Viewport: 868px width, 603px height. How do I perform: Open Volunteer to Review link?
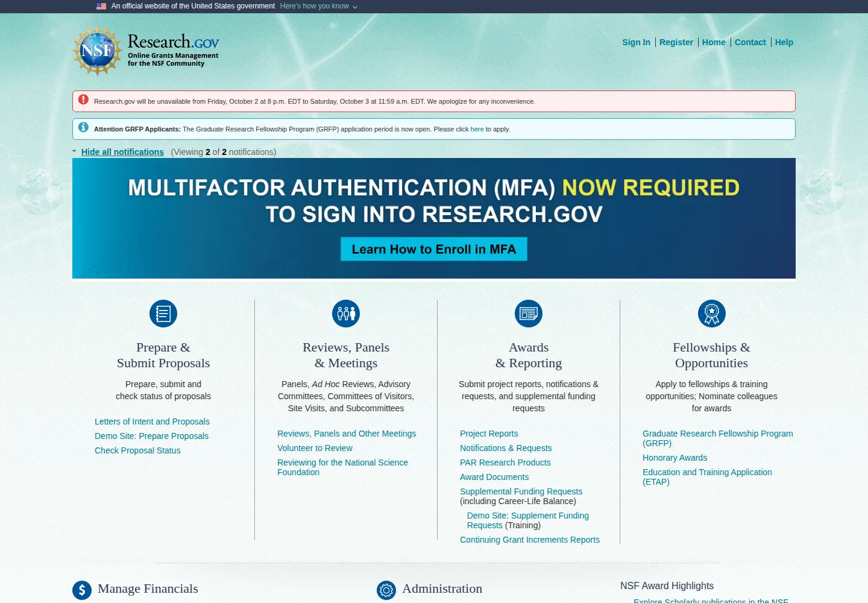(x=315, y=448)
